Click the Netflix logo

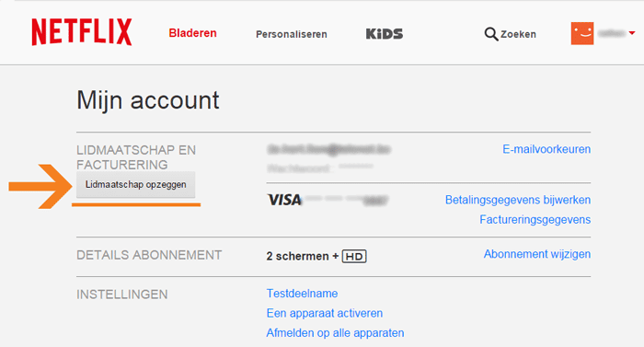tap(82, 32)
